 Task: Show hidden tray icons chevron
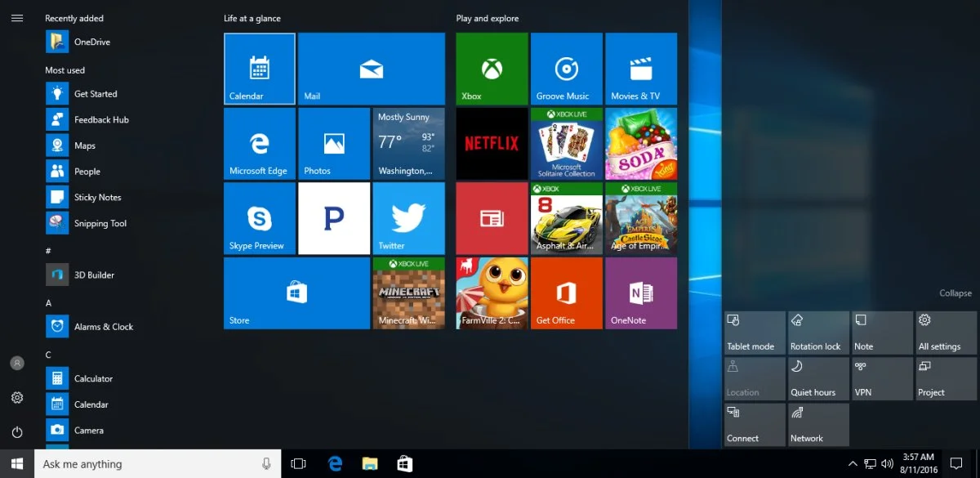(853, 464)
